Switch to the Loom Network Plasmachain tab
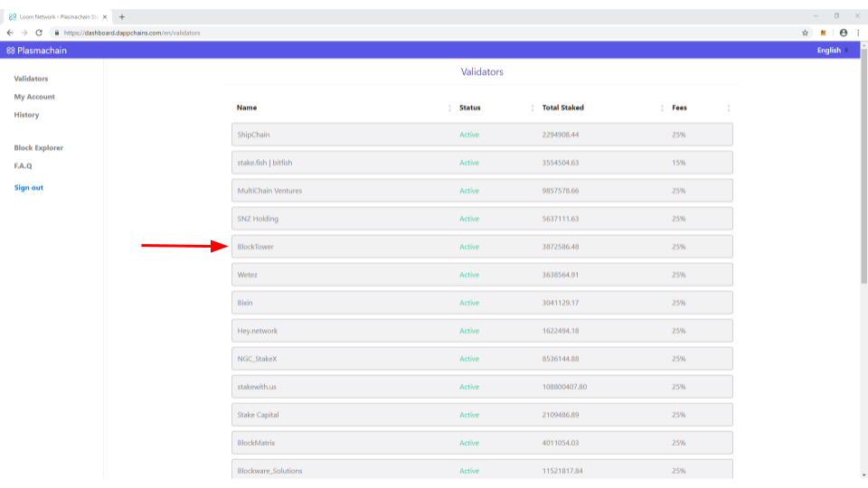 coord(58,16)
